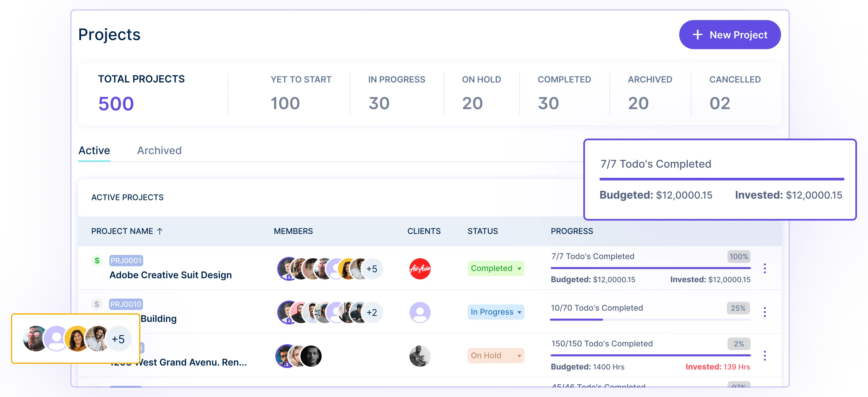Select the Active tab
This screenshot has height=397, width=868.
(94, 150)
